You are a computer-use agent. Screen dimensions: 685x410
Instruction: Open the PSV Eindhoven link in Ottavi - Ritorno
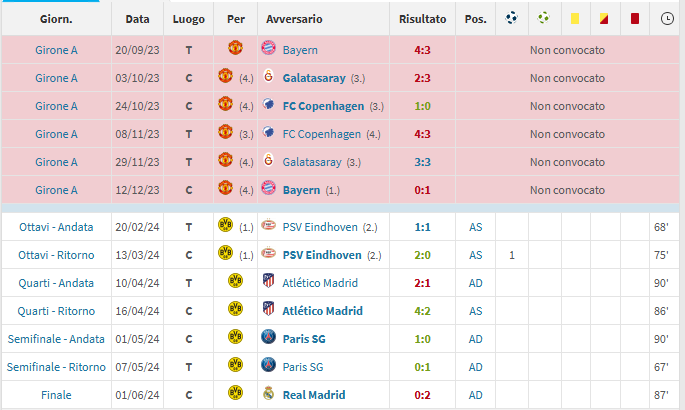[x=322, y=255]
